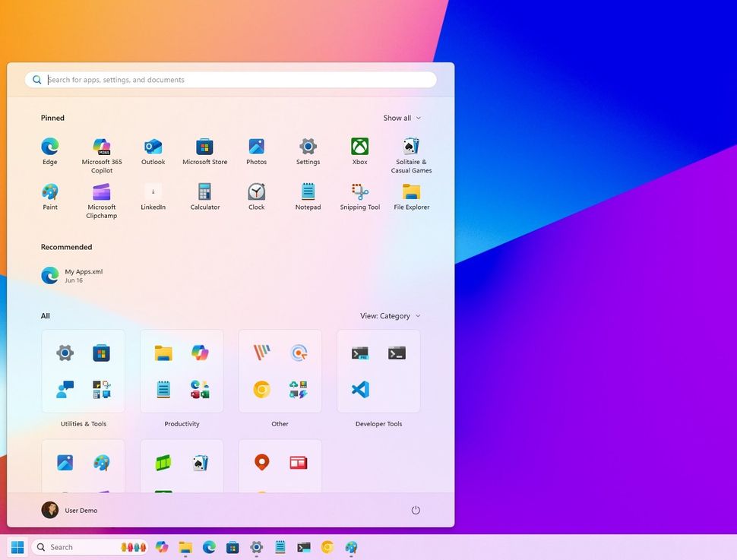Viewport: 737px width, 560px height.
Task: Open the Photos app
Action: pyautogui.click(x=256, y=147)
